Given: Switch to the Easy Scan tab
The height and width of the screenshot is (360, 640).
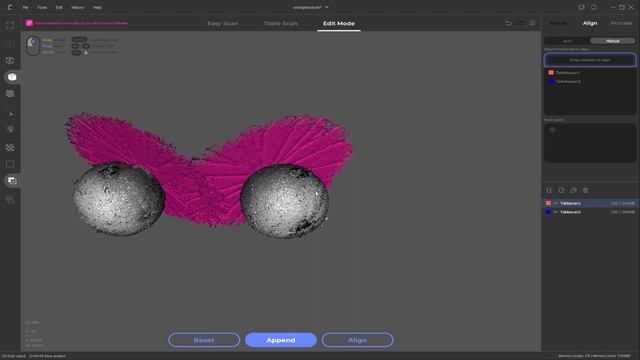Looking at the screenshot, I should click(222, 24).
